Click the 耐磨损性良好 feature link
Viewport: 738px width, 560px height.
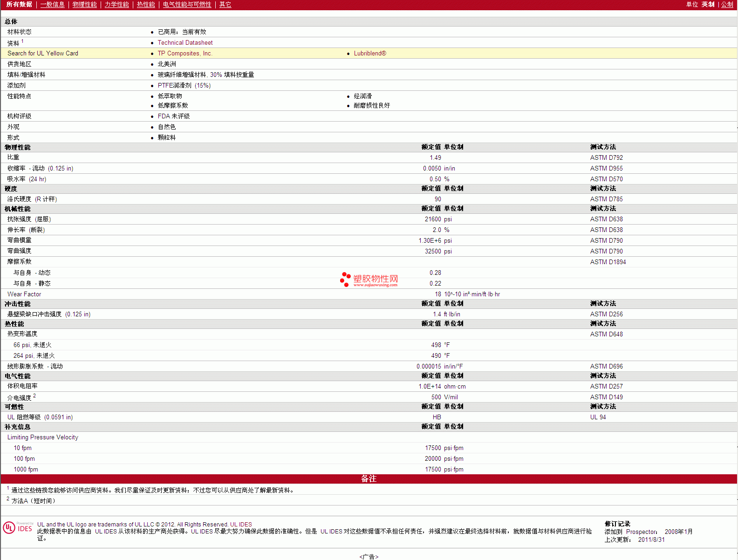pos(371,106)
